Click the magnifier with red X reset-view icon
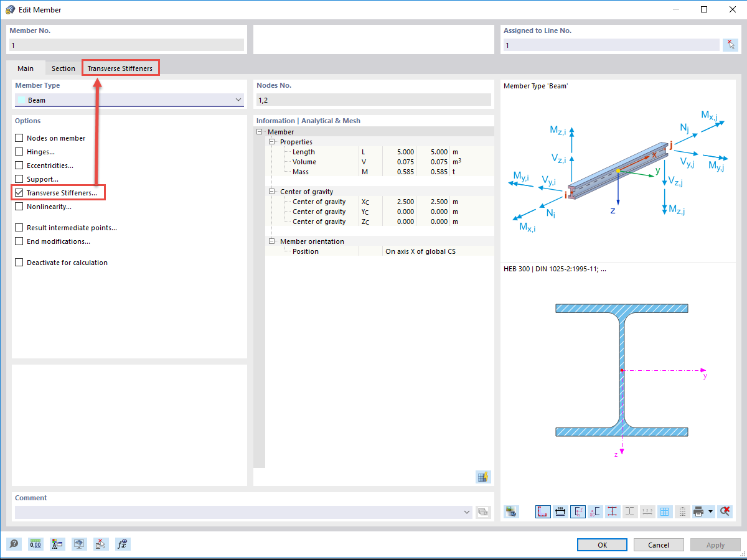Image resolution: width=747 pixels, height=560 pixels. point(724,511)
